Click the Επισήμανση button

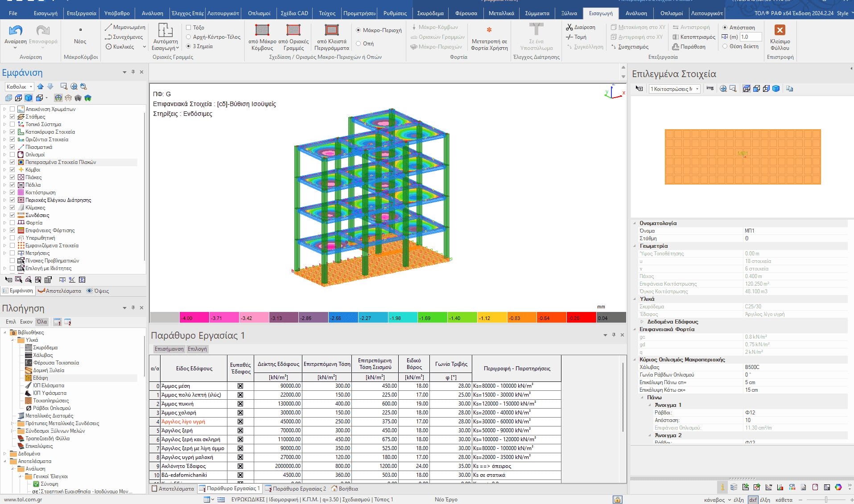coord(169,349)
